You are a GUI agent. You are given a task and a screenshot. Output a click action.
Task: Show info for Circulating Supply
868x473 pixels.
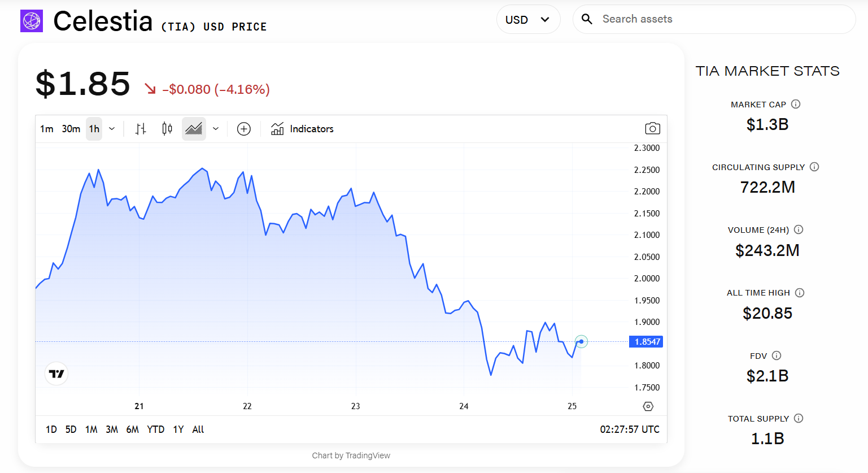pyautogui.click(x=814, y=167)
